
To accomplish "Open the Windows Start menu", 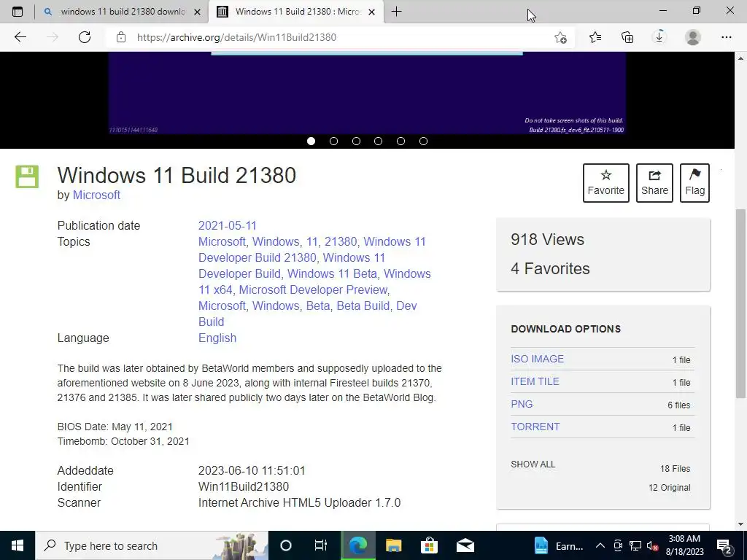I will point(18,545).
